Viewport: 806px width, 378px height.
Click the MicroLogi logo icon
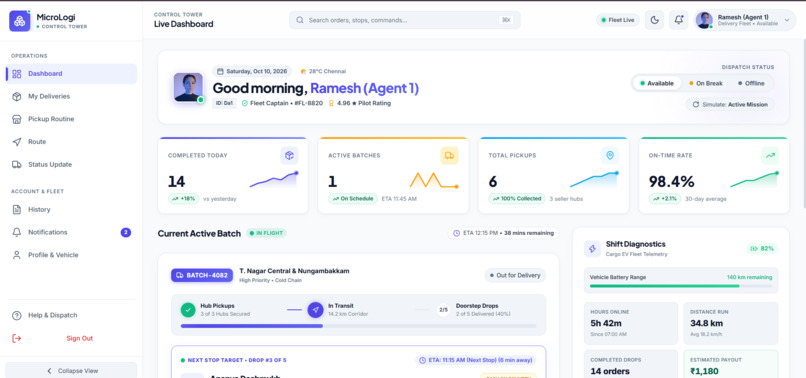click(20, 21)
